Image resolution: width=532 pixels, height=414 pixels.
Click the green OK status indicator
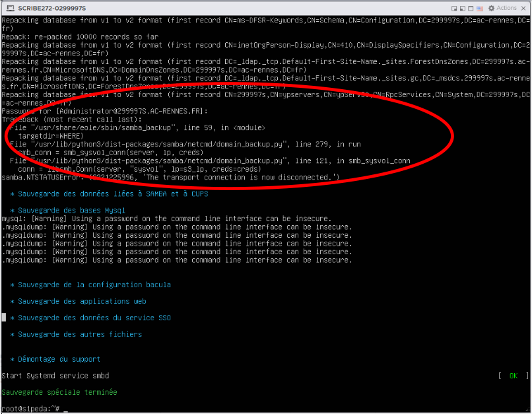[x=513, y=376]
